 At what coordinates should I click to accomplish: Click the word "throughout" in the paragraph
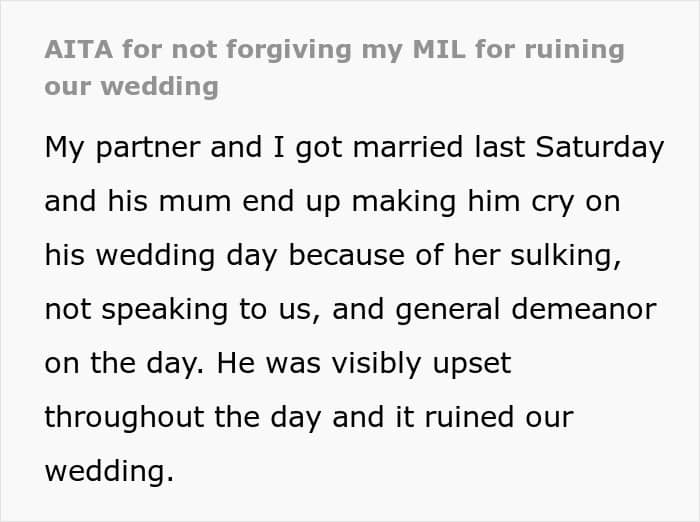point(125,418)
